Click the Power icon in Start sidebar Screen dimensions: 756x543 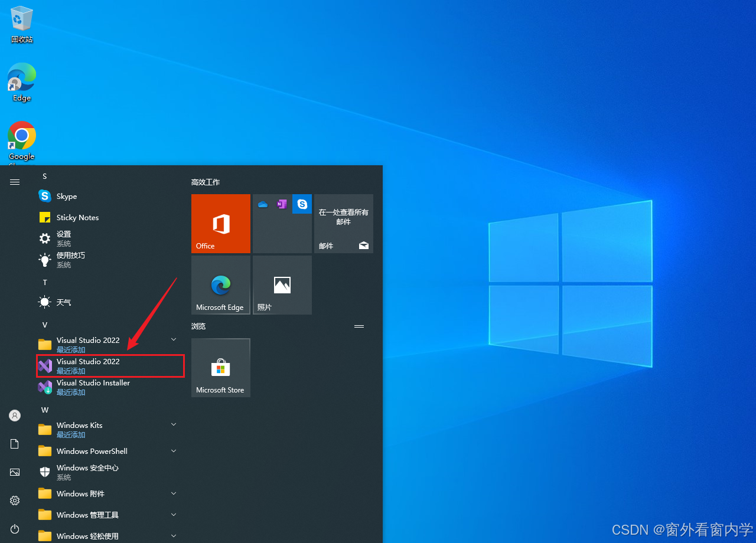click(15, 529)
